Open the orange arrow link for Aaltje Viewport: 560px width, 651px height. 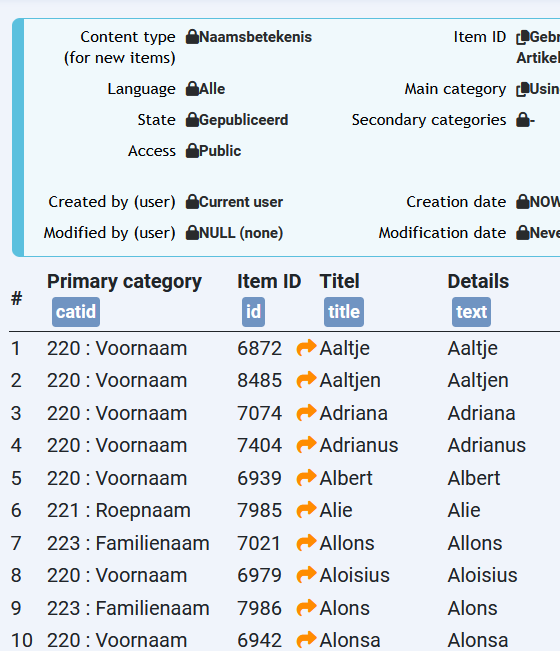coord(306,348)
